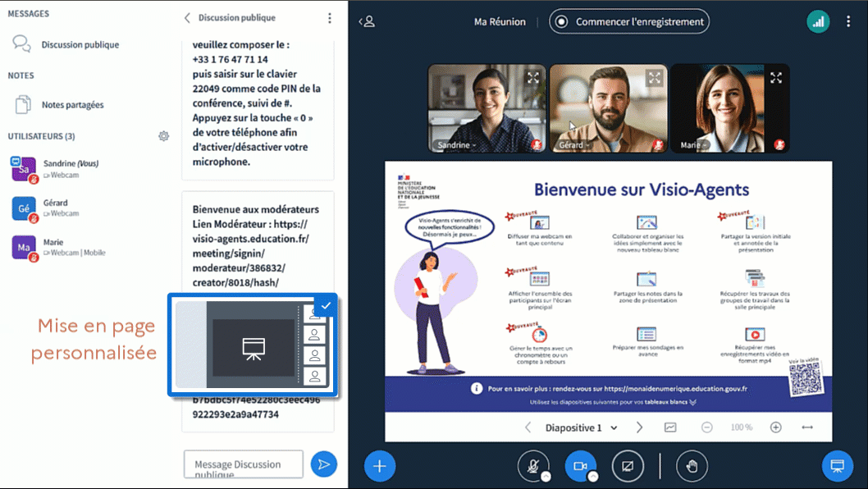Click Gérard's blue avatar

point(24,208)
